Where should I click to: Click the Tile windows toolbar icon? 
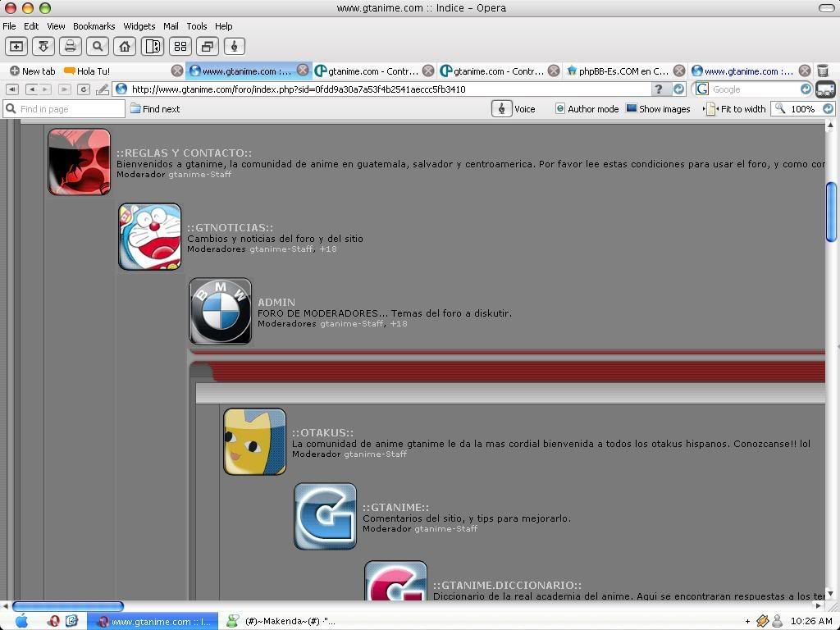click(180, 47)
